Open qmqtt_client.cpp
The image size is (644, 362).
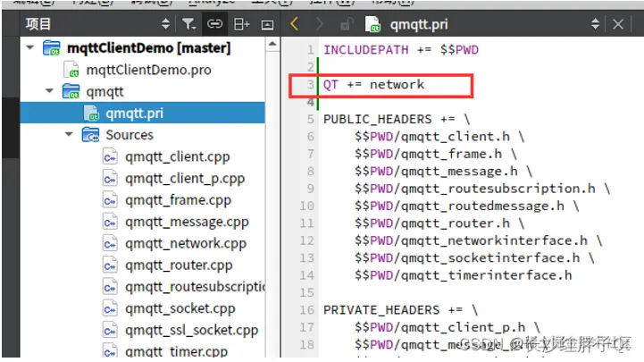178,156
